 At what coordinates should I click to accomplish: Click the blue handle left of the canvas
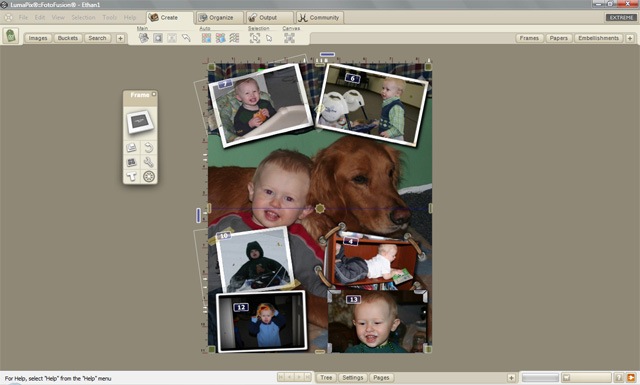point(198,215)
